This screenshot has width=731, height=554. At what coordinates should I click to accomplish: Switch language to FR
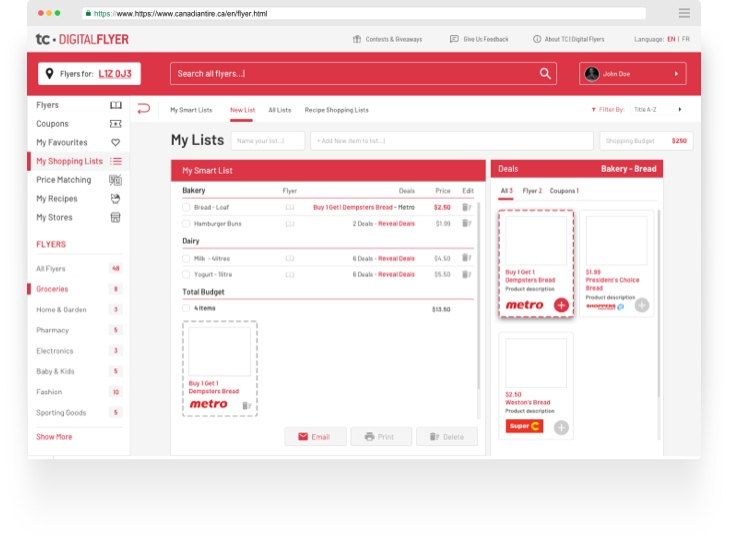tap(685, 39)
